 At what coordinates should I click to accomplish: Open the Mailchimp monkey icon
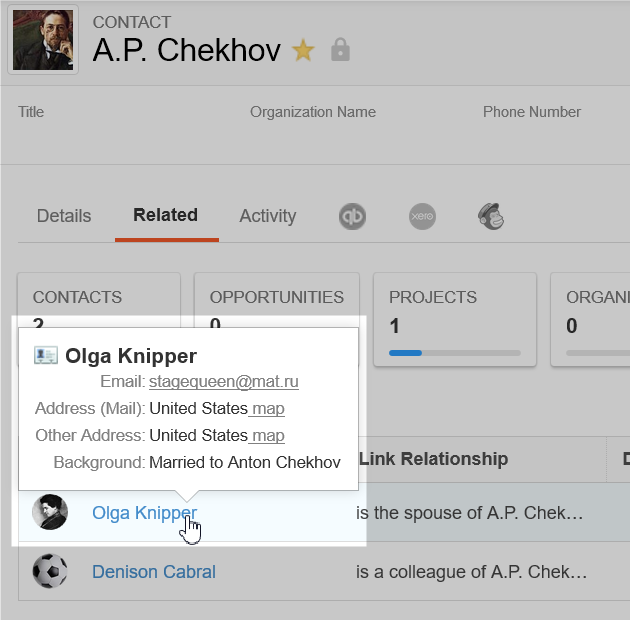[491, 216]
